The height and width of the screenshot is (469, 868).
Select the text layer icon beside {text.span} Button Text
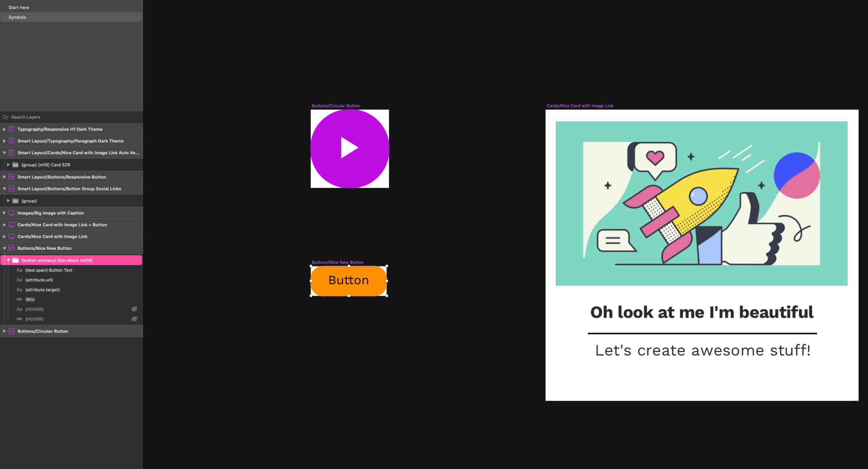point(19,270)
